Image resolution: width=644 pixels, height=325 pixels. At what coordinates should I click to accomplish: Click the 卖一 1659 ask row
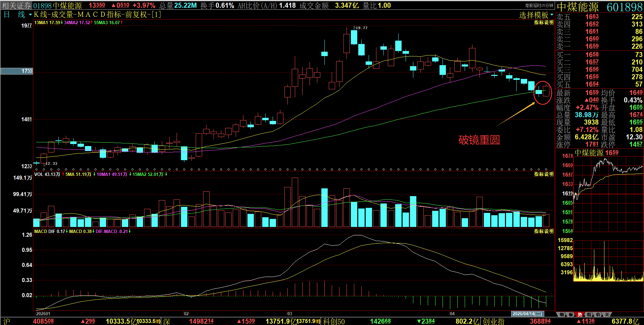pos(599,46)
